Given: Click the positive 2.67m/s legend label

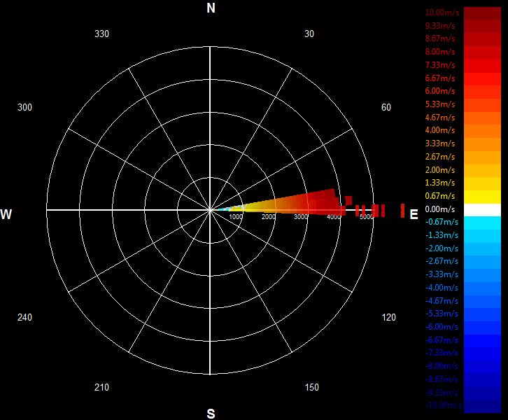Looking at the screenshot, I should (440, 157).
